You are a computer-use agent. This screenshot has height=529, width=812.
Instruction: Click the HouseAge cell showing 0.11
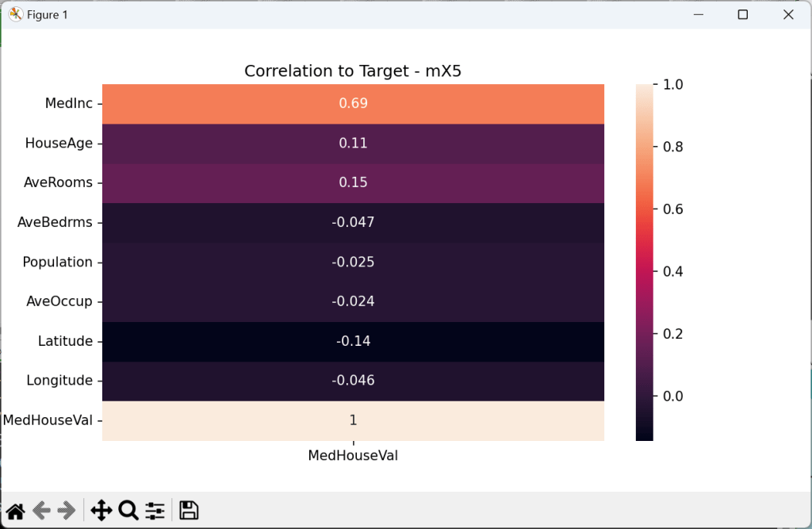[353, 144]
